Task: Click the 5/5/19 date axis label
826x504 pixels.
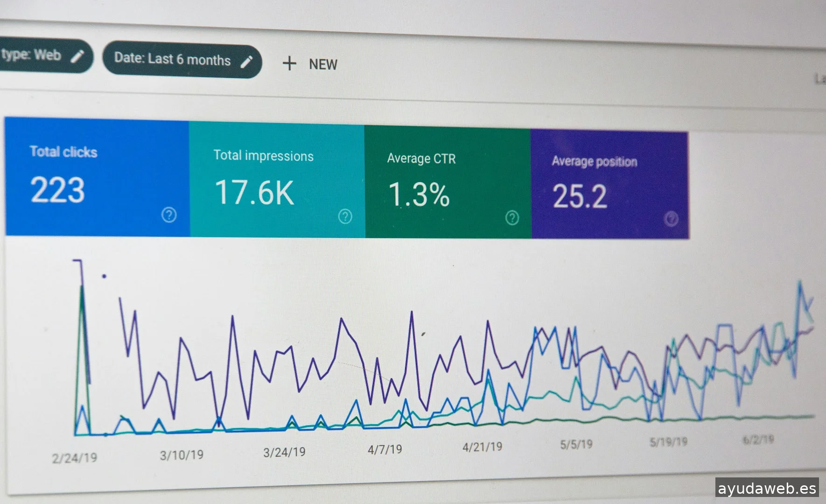Action: click(x=576, y=444)
